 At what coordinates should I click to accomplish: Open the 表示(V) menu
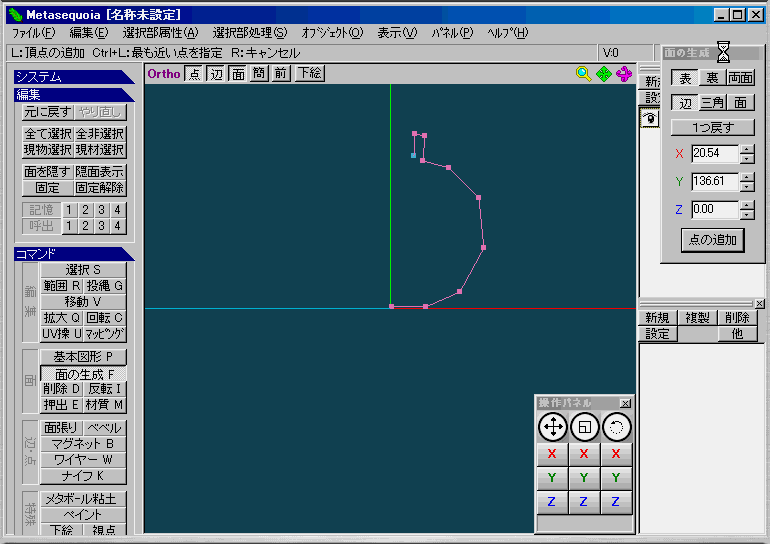pyautogui.click(x=397, y=33)
